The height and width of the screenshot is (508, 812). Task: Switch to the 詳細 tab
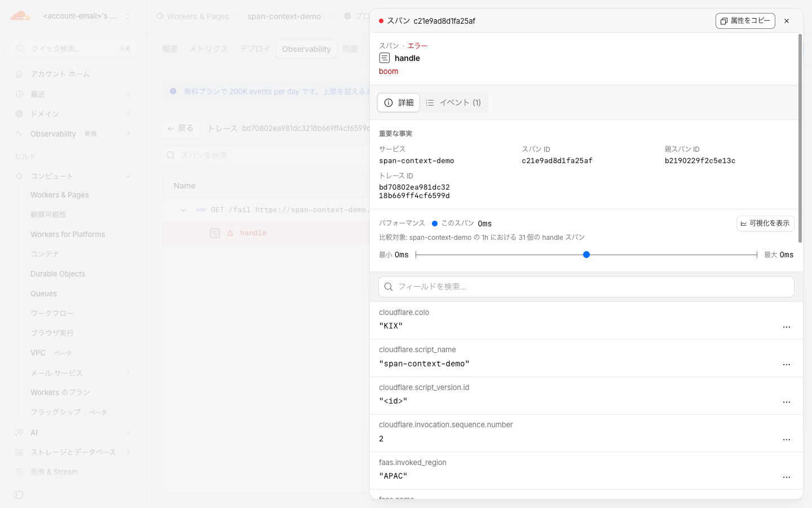pos(399,103)
